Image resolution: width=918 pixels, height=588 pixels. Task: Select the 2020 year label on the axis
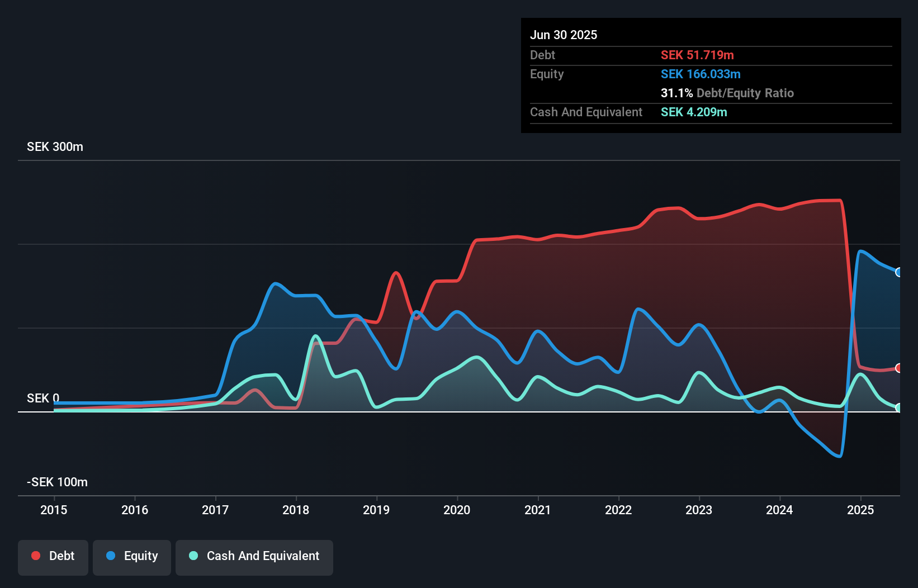pos(456,510)
